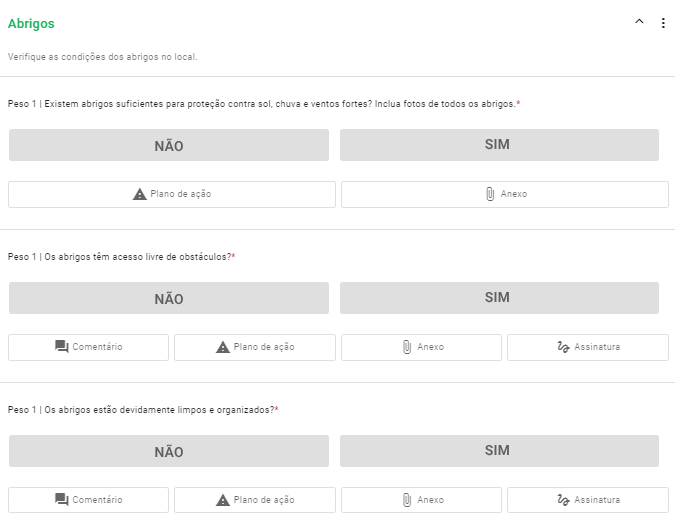This screenshot has width=675, height=531.
Task: Click the first question text about abrigos suficientes
Action: [x=262, y=104]
